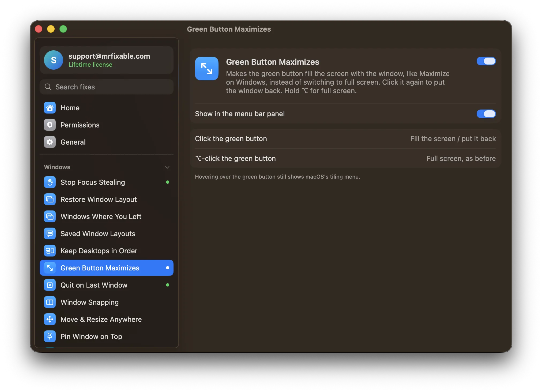Screen dimensions: 542x392
Task: Focus the Search fixes field
Action: click(107, 87)
